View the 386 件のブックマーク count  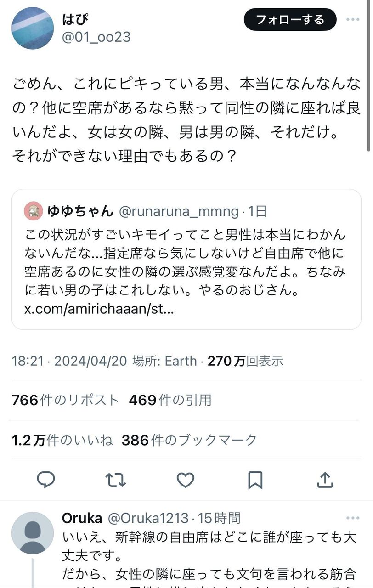coord(189,440)
